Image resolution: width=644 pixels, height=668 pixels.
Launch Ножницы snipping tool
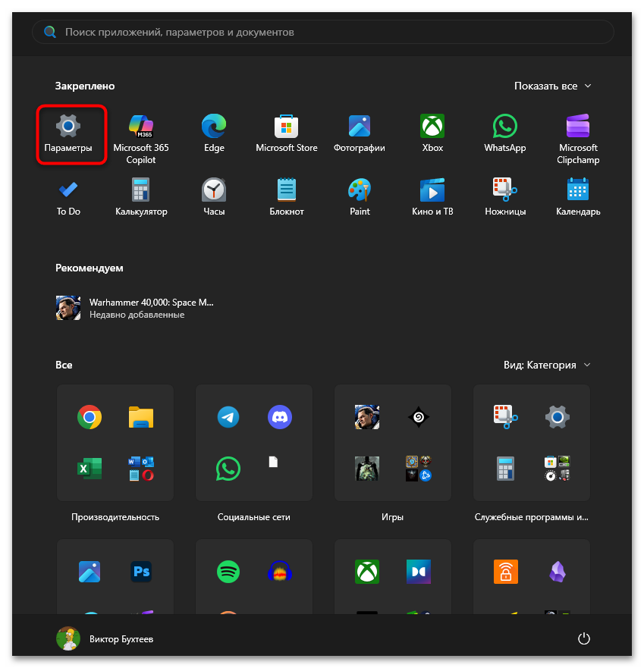tap(505, 196)
